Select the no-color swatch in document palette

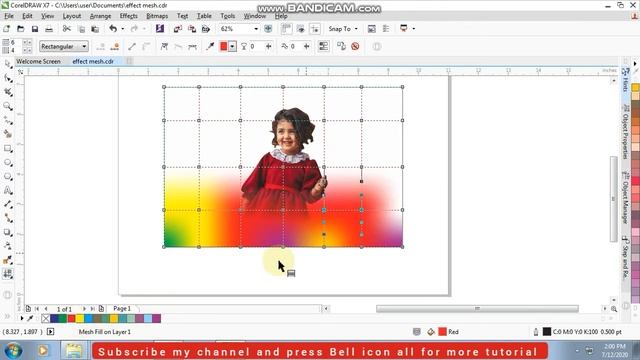45,318
